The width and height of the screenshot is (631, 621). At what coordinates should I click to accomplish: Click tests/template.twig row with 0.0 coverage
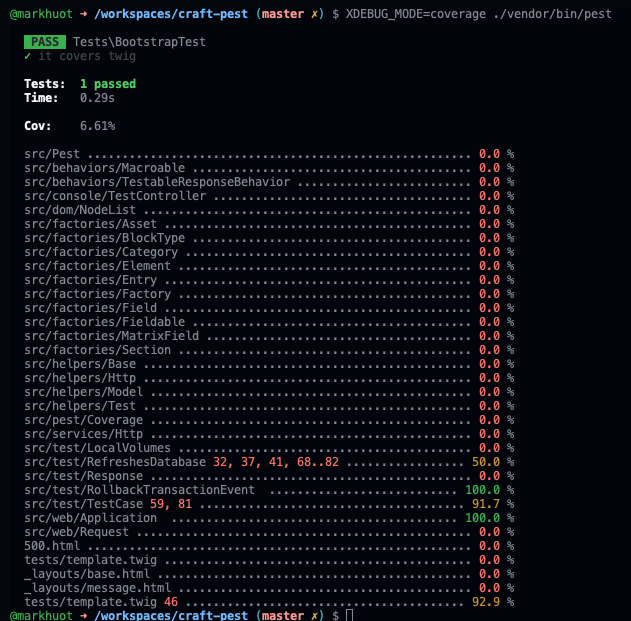(269, 560)
